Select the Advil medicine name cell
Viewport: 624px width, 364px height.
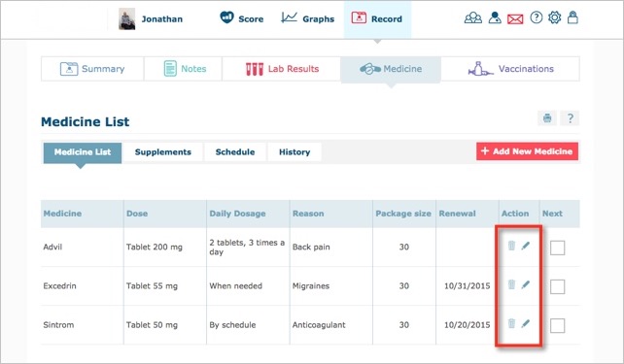click(x=52, y=247)
